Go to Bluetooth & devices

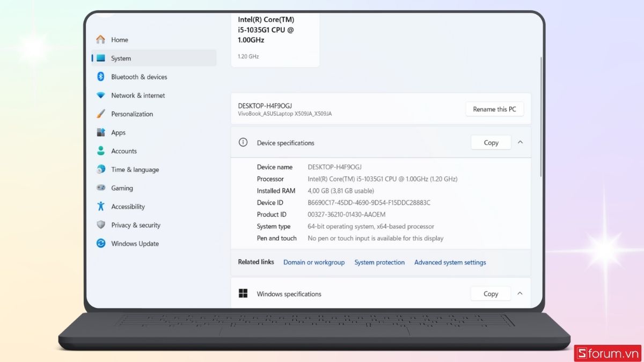(139, 77)
